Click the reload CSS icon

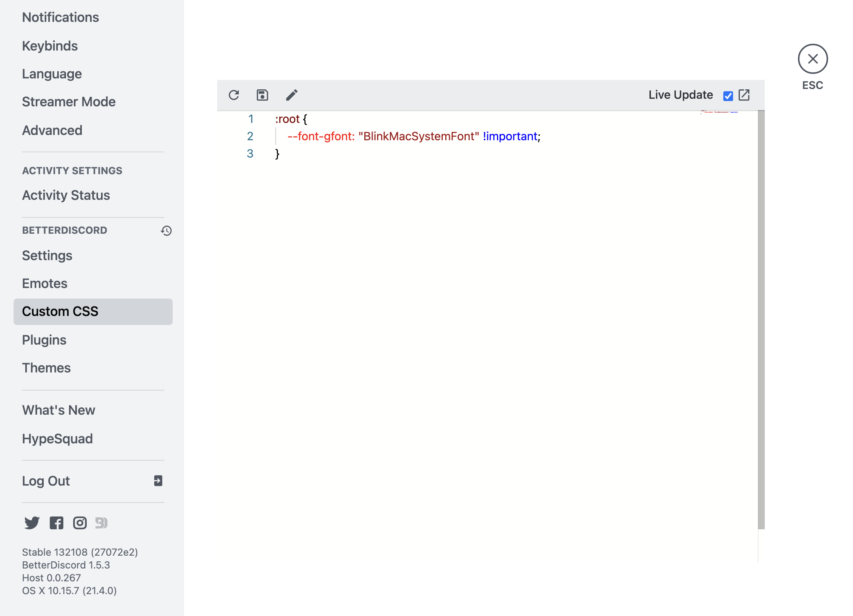click(x=234, y=95)
